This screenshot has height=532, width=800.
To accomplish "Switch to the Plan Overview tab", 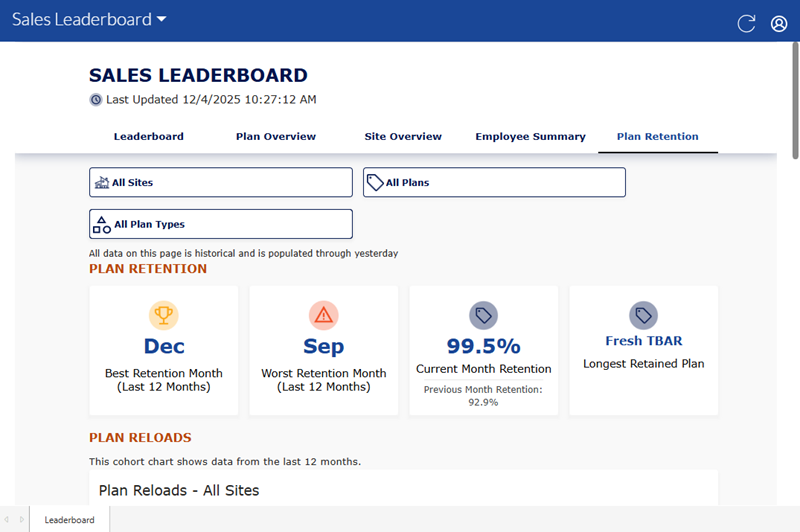I will [276, 137].
